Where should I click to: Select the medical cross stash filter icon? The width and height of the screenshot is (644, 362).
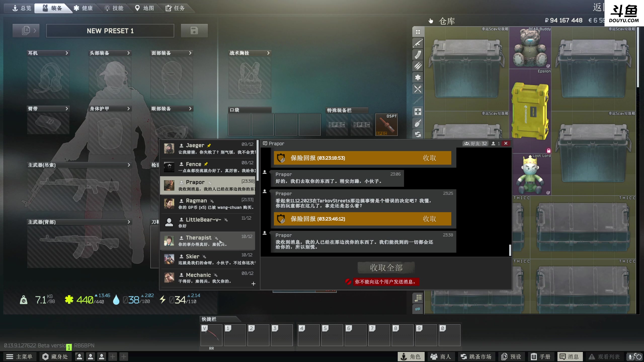418,112
